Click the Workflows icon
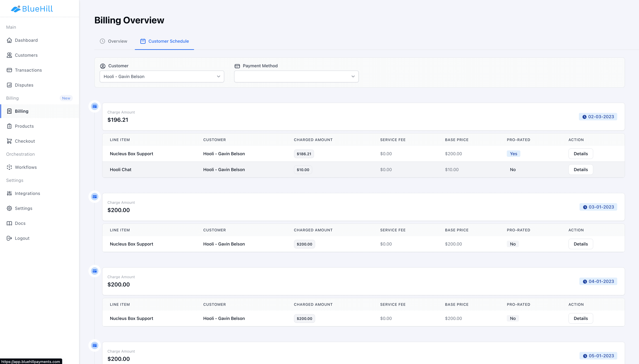639x364 pixels. coord(9,167)
